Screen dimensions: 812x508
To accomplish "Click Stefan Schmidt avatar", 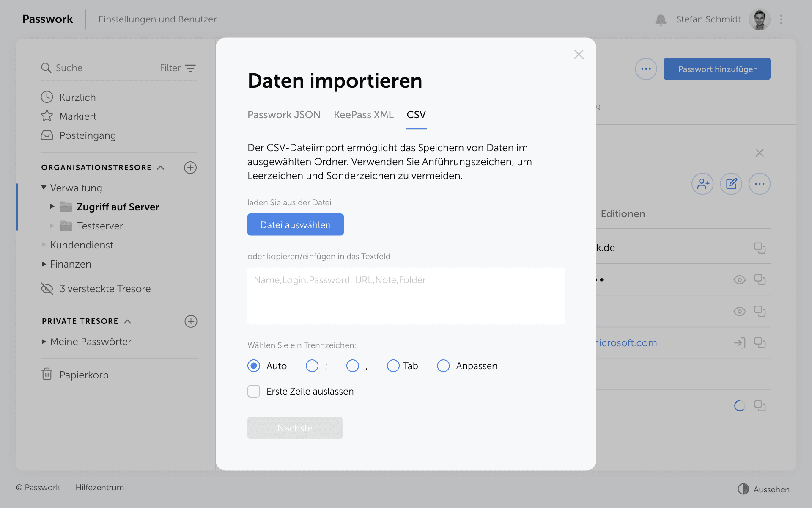I will click(760, 19).
